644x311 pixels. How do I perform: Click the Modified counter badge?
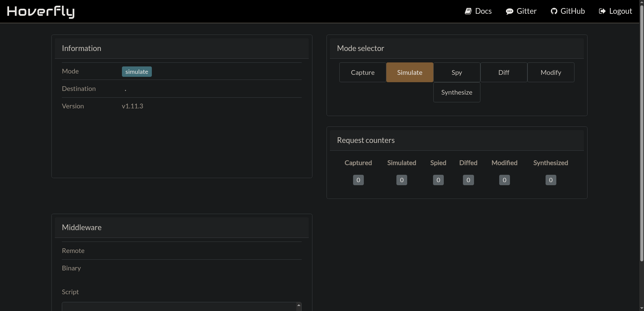pos(505,180)
